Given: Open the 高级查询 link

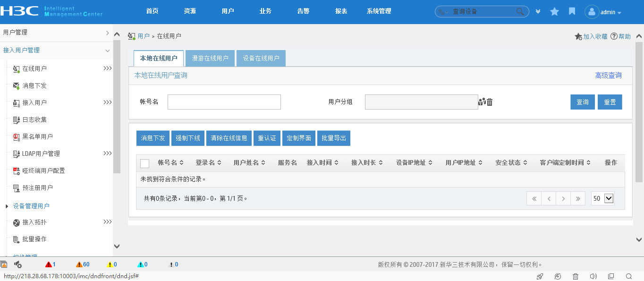Looking at the screenshot, I should tap(608, 75).
